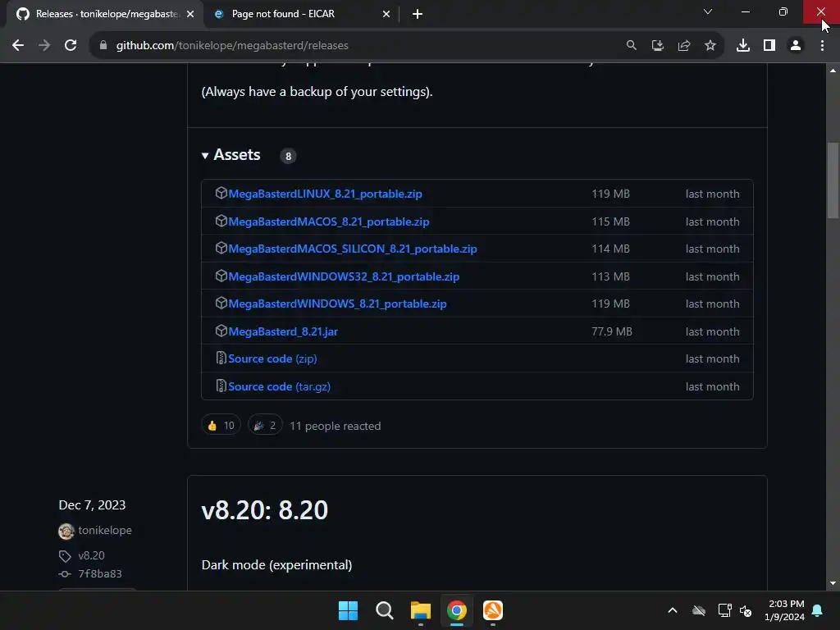The width and height of the screenshot is (840, 630).
Task: Click the 77.9 MB size text
Action: click(611, 331)
